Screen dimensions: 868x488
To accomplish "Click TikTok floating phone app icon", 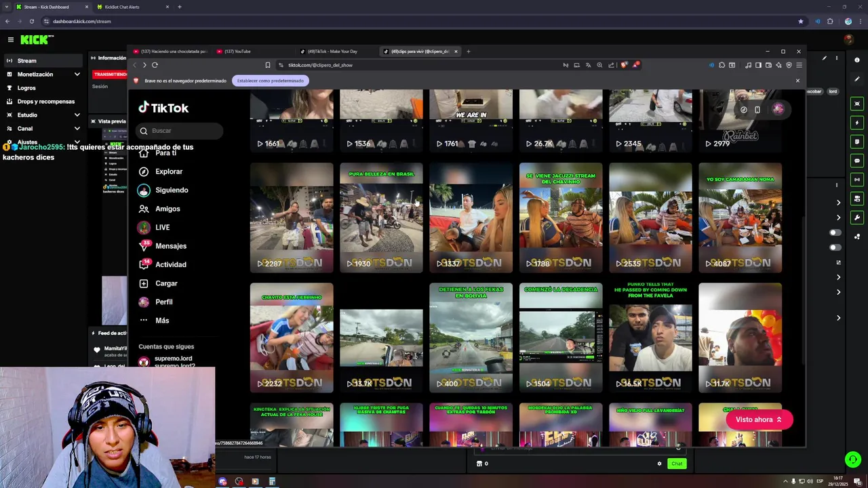I will coord(757,110).
